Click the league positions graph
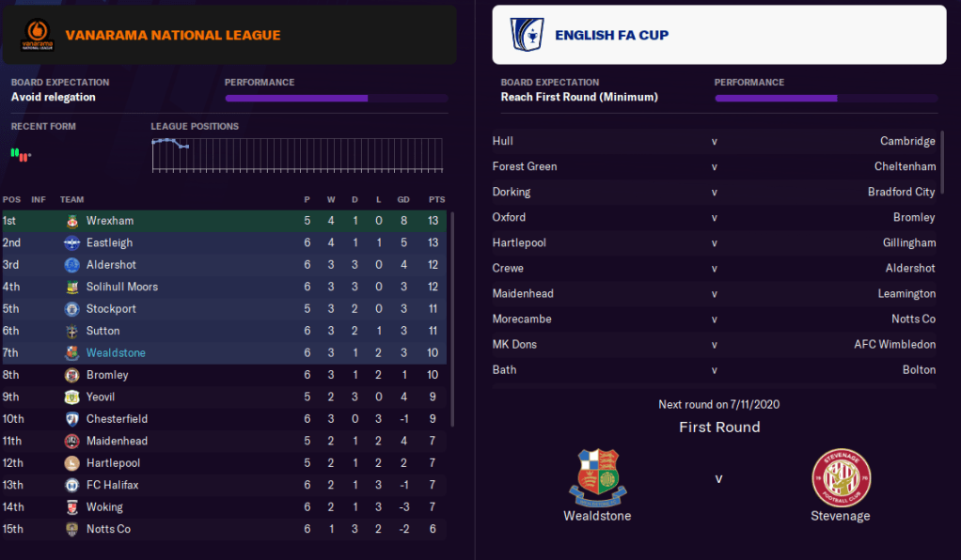 [x=297, y=155]
